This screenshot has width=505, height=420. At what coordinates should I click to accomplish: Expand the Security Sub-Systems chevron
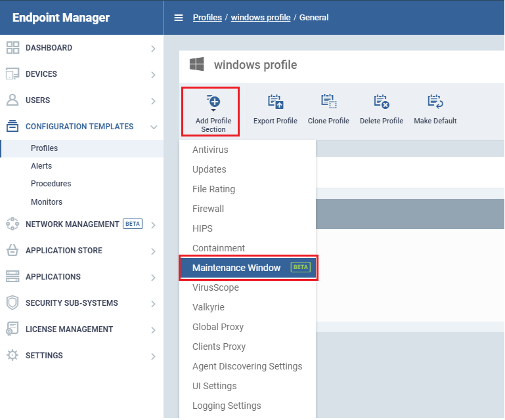tap(153, 304)
